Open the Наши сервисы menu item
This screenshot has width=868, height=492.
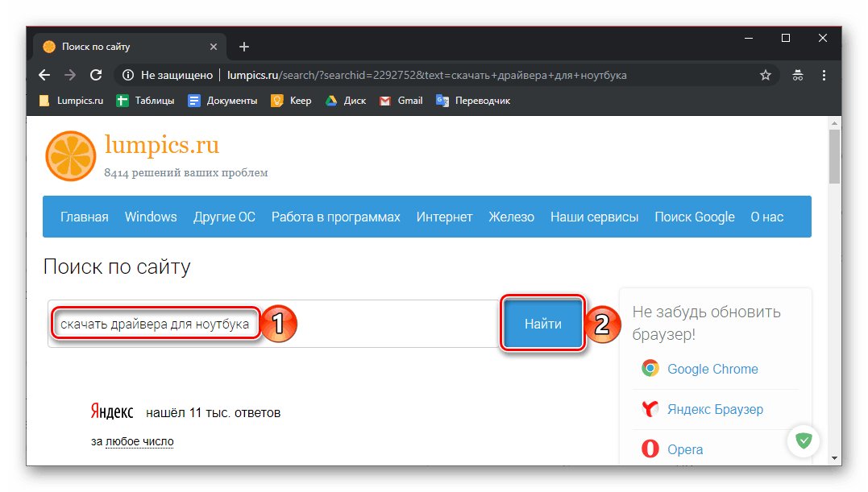pyautogui.click(x=595, y=217)
